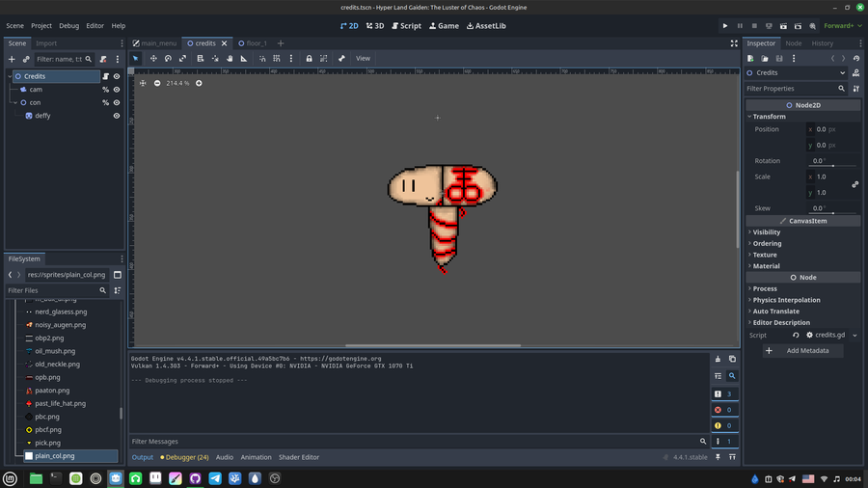The image size is (868, 488).
Task: Switch to the History tab
Action: [822, 43]
